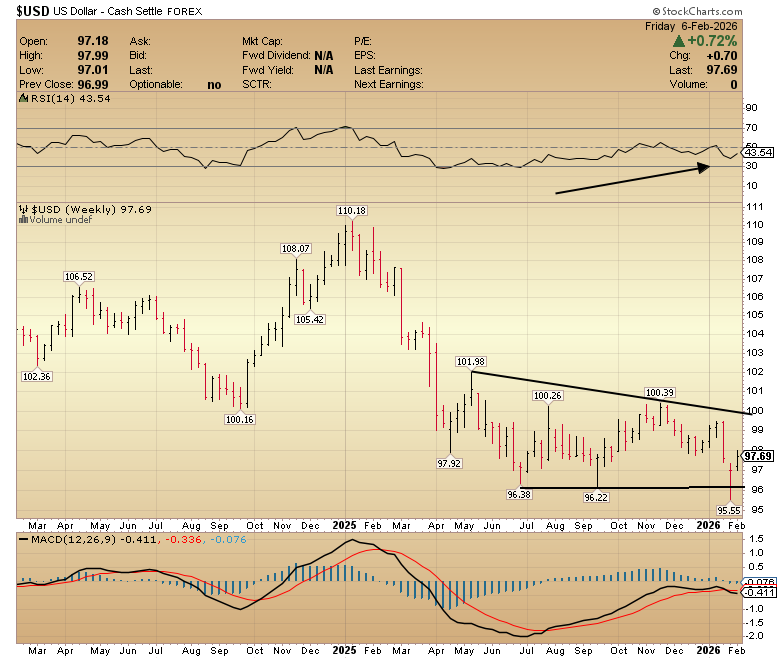Click the Last value 97.69 in header
Image resolution: width=780 pixels, height=659 pixels.
[x=722, y=70]
